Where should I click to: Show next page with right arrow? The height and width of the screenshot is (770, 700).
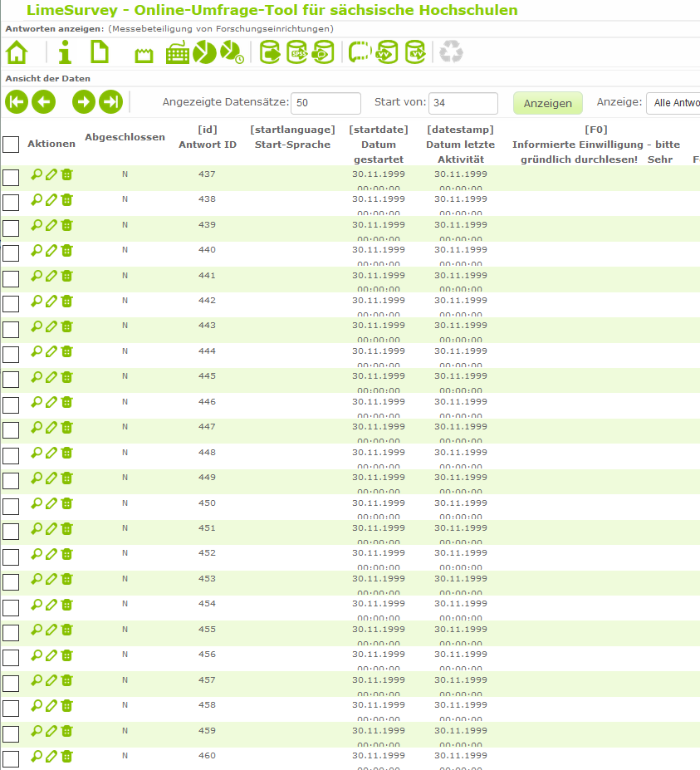[84, 102]
